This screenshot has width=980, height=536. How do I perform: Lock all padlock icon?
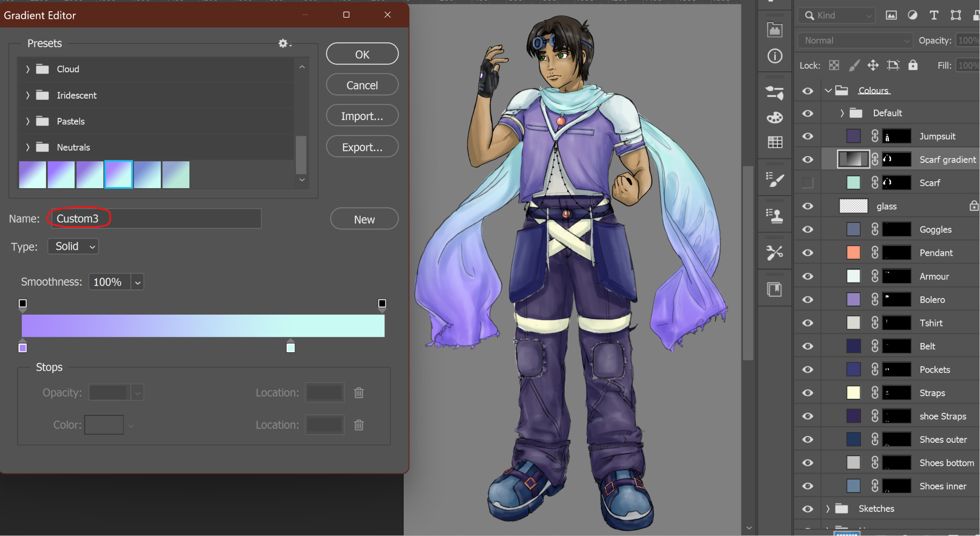pos(913,65)
